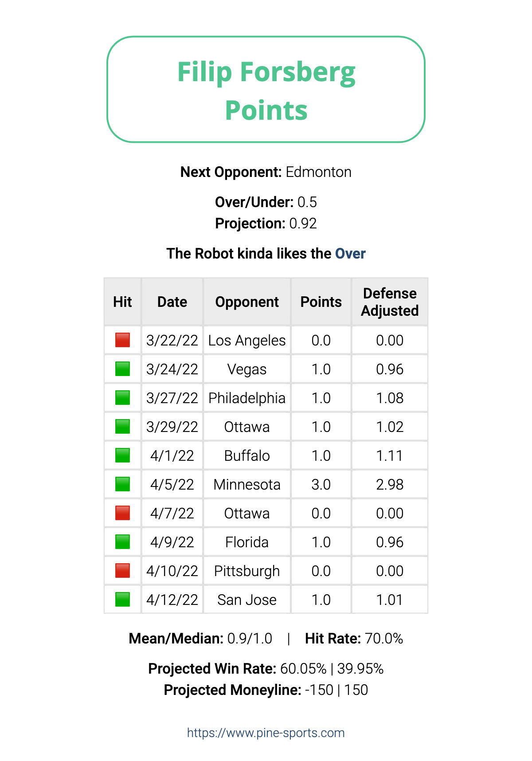The image size is (532, 761).
Task: Click the Minnesota 3.0 points cell
Action: (x=321, y=484)
